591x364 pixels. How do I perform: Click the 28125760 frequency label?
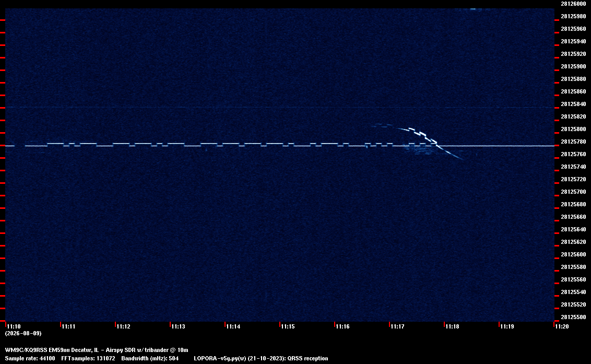tap(573, 154)
